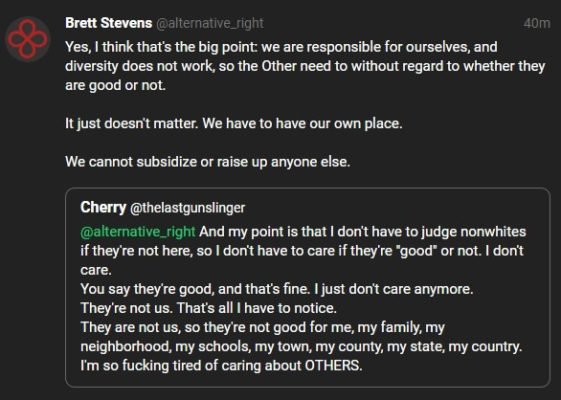Click quoted line "They're not us. That's all"
The height and width of the screenshot is (400, 561).
tap(208, 308)
